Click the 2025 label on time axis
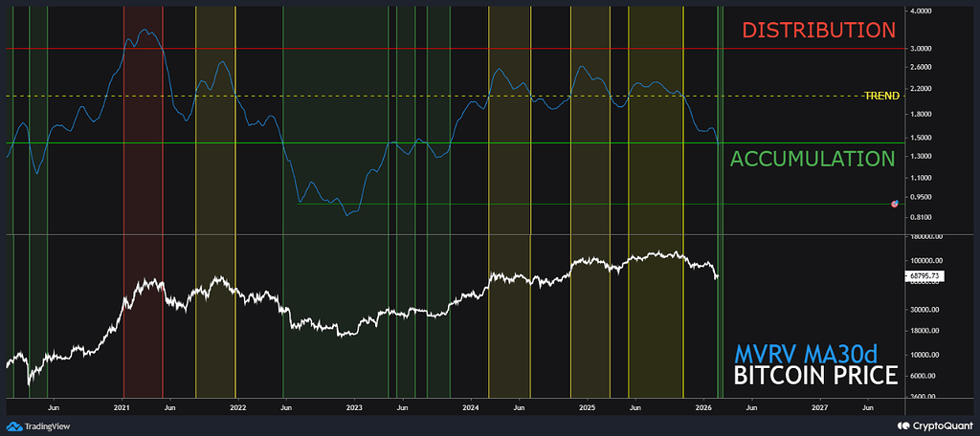This screenshot has width=980, height=436. [587, 407]
